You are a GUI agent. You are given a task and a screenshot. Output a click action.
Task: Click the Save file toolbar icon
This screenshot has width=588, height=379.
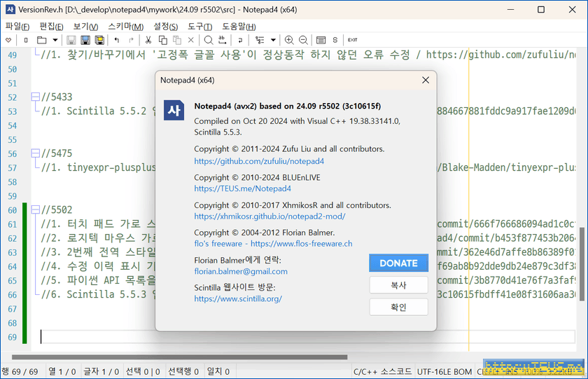[71, 40]
